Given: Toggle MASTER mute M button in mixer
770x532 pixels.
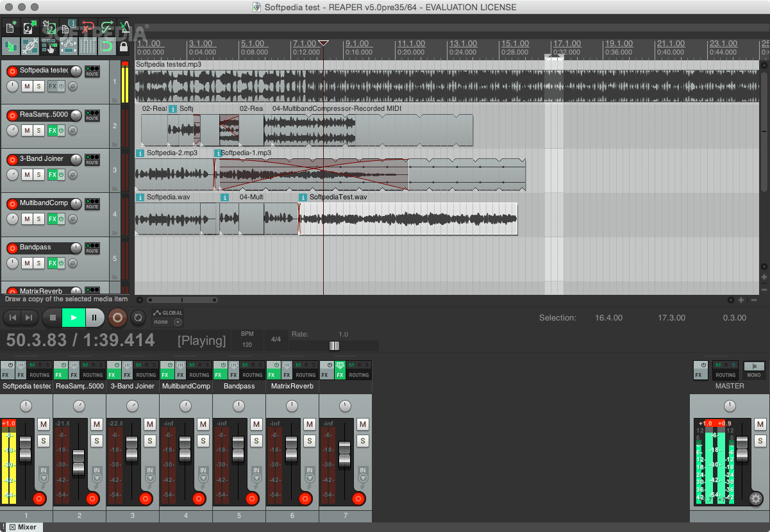Looking at the screenshot, I should coord(760,424).
